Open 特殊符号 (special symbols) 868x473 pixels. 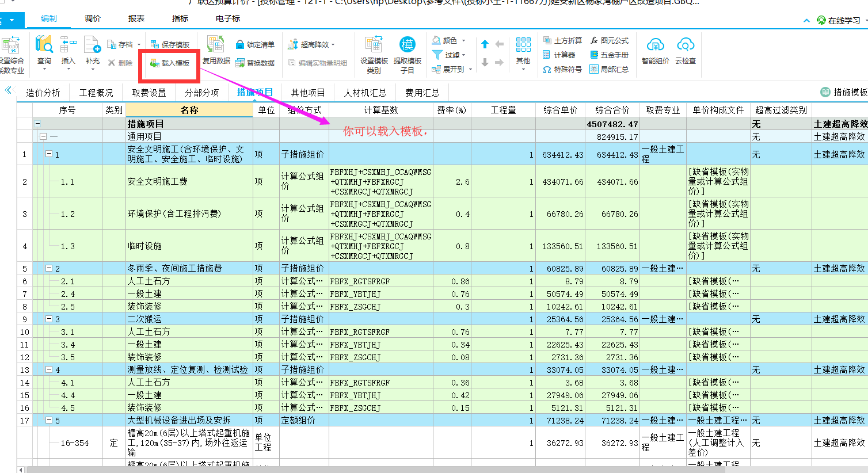562,69
